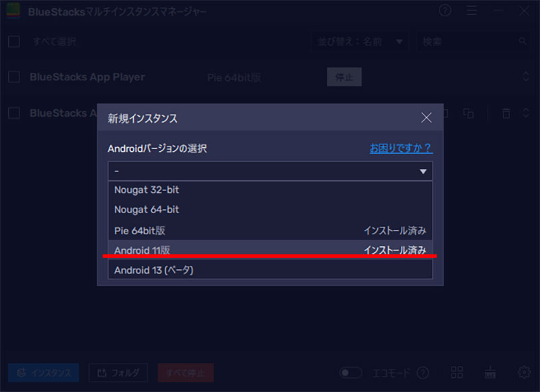Open settings gear icon at bottom right

[524, 372]
